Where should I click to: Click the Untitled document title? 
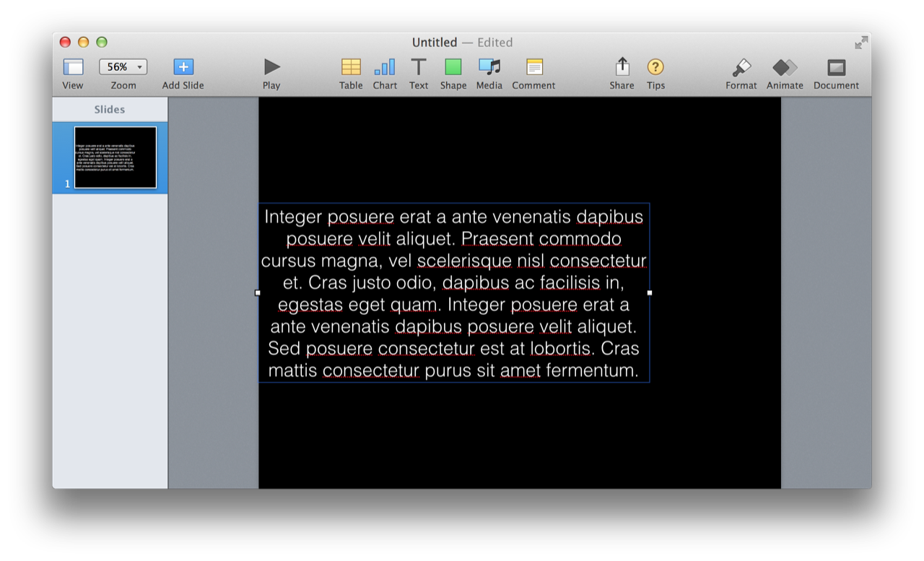[x=434, y=43]
